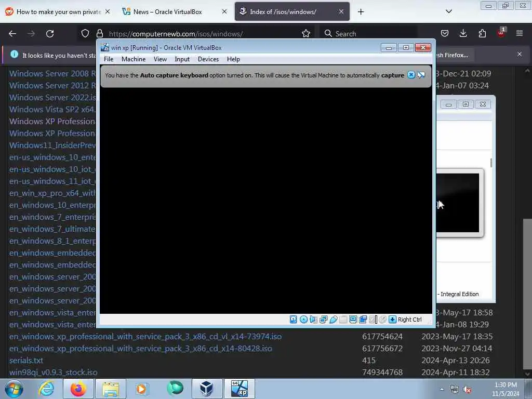The width and height of the screenshot is (532, 399).
Task: Open the Input menu in VirtualBox
Action: pyautogui.click(x=182, y=59)
